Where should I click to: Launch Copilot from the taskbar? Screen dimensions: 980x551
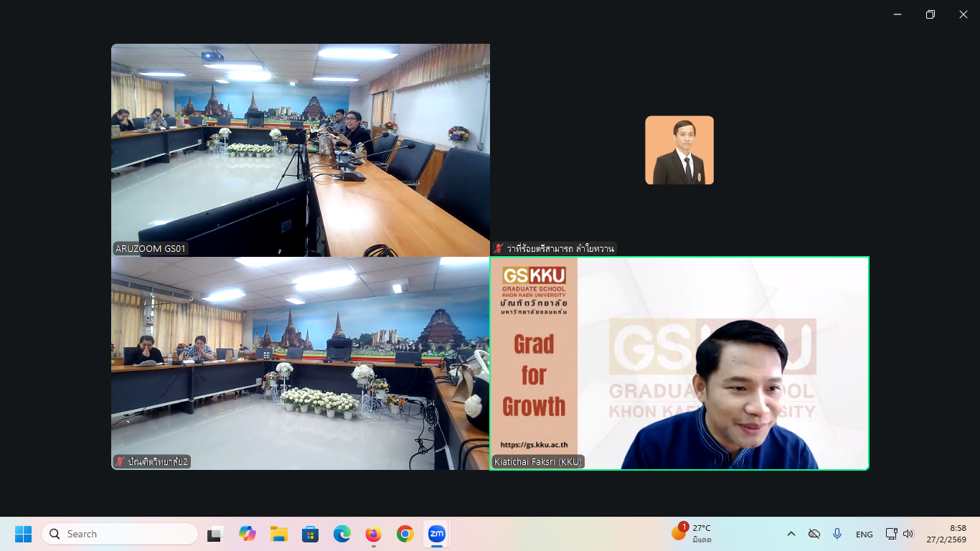(x=248, y=534)
